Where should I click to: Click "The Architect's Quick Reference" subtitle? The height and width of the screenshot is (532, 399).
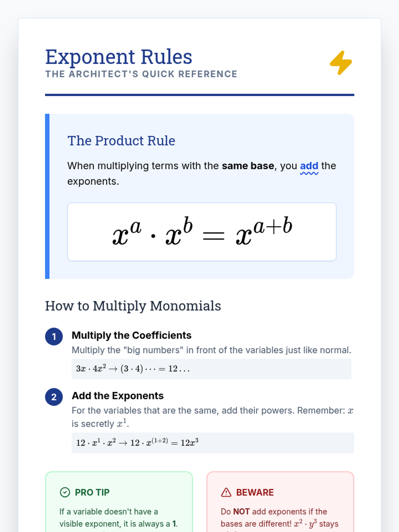click(141, 74)
